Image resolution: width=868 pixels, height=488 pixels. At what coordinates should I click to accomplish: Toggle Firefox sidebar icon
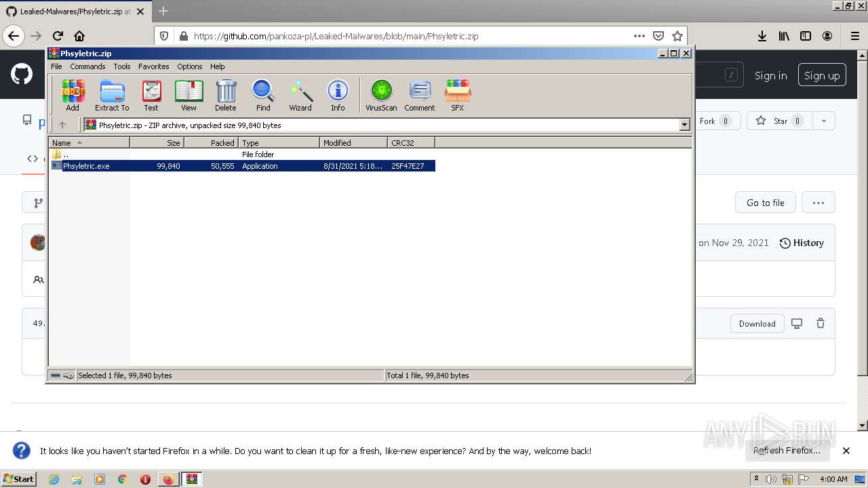click(806, 36)
